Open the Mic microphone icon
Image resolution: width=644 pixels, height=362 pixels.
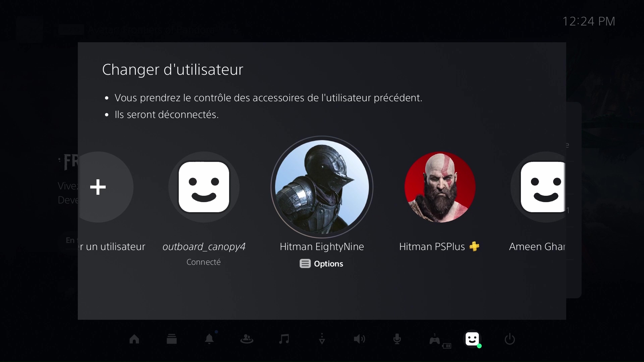point(397,339)
